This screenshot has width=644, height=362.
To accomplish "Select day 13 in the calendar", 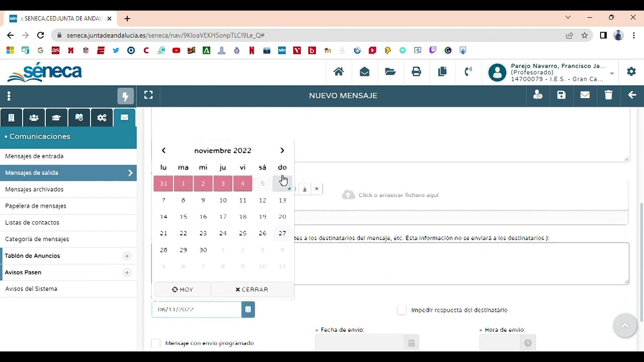I will pyautogui.click(x=282, y=200).
